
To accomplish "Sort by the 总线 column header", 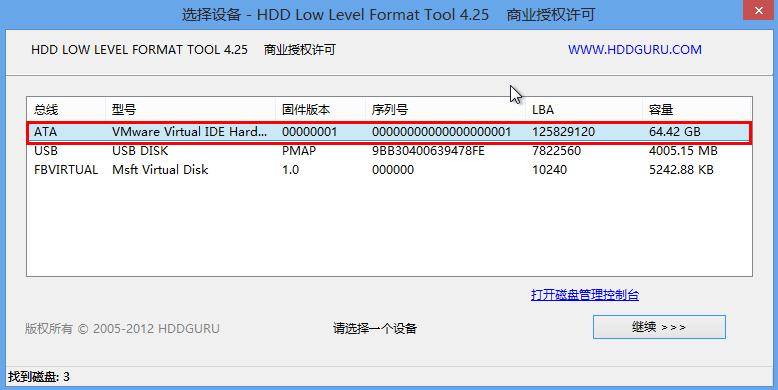I will tap(66, 109).
